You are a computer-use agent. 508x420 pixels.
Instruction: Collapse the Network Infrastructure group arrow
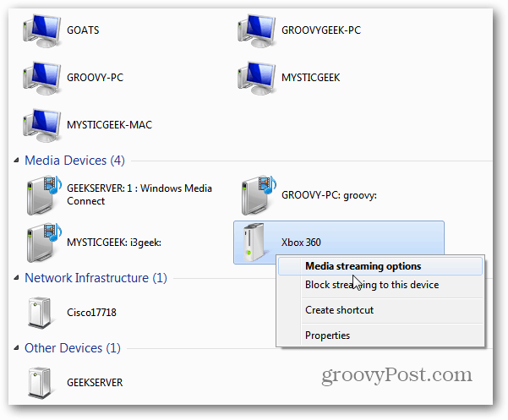coord(16,278)
